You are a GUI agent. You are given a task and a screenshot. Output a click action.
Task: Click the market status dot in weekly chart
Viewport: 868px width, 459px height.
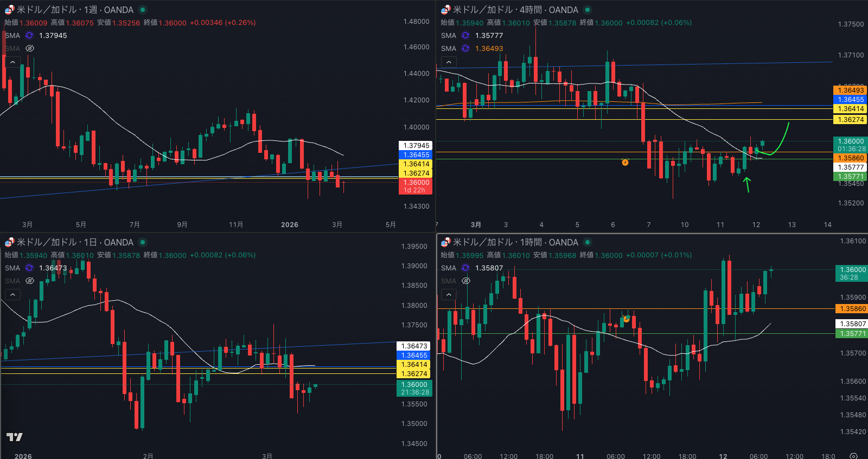click(143, 10)
